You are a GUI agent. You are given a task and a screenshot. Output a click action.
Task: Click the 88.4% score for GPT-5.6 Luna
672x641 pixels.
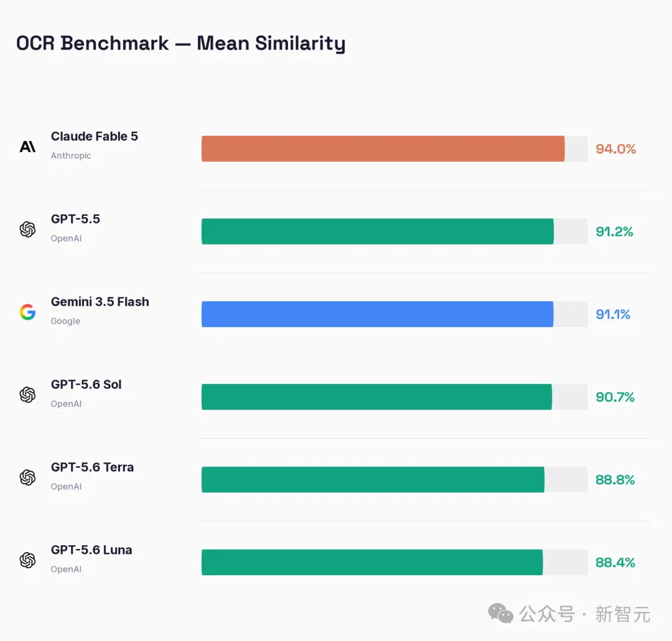615,563
